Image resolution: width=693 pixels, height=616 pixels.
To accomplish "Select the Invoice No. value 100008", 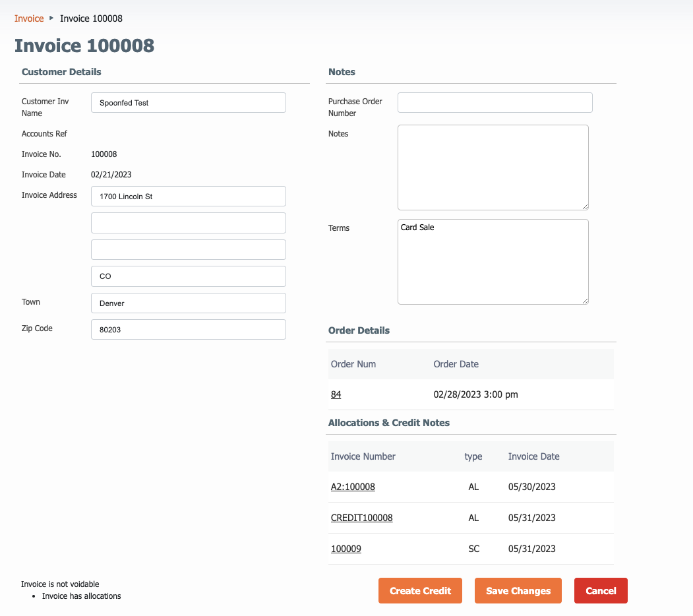I will click(x=104, y=154).
